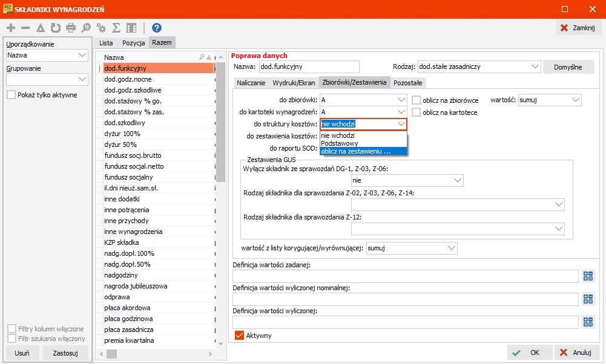
Task: Click the search icon in Nazwa column header
Action: tap(202, 57)
